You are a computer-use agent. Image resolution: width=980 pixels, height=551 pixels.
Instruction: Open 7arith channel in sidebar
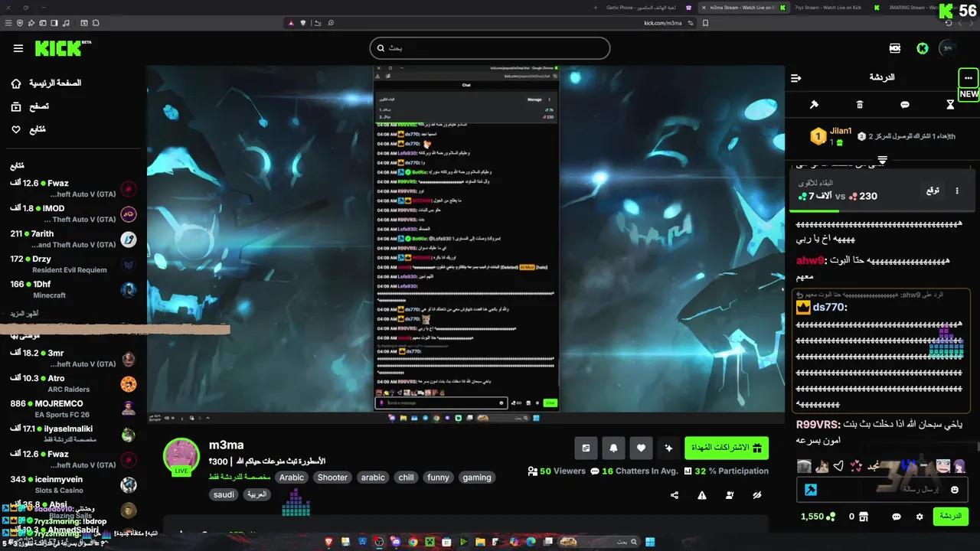73,240
